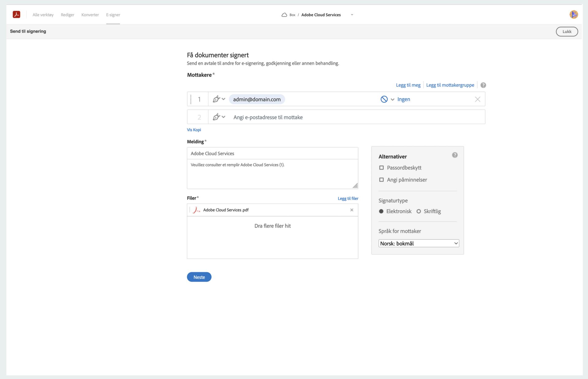588x379 pixels.
Task: Remove Adobe Cloud Services.pdf from files
Action: coord(352,210)
